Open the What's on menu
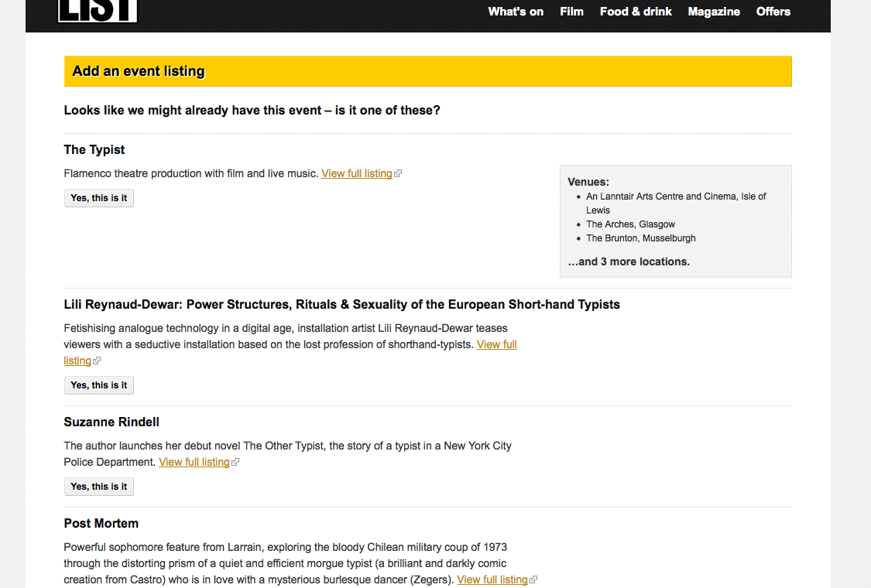 (516, 12)
